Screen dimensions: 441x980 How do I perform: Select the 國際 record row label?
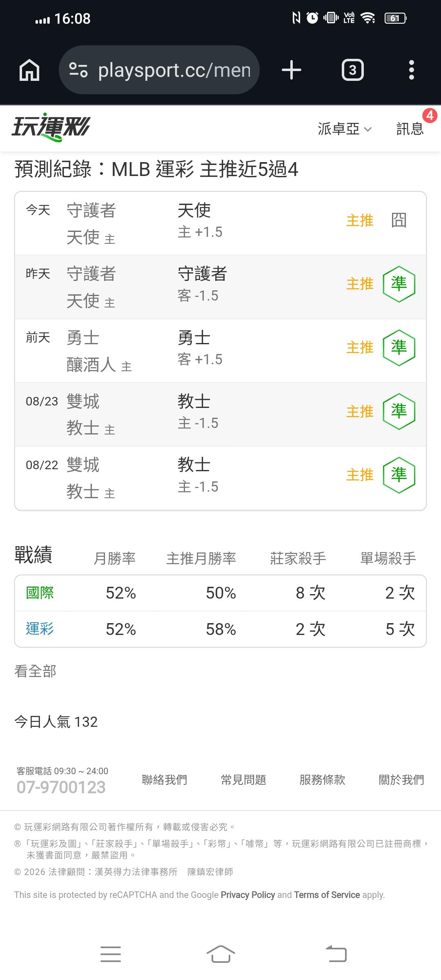click(x=40, y=593)
